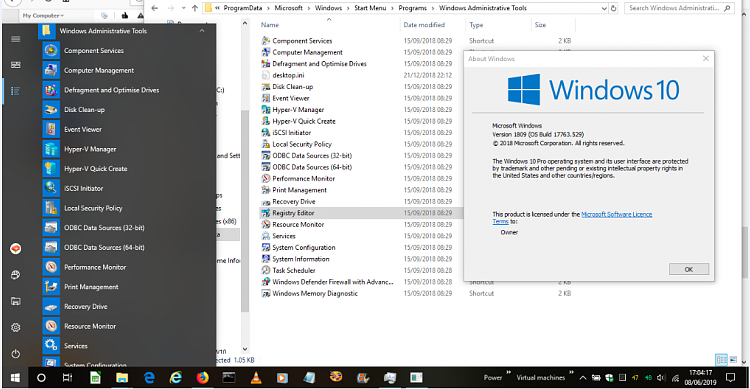Switch to details view layout button
The height and width of the screenshot is (389, 750).
tap(721, 359)
